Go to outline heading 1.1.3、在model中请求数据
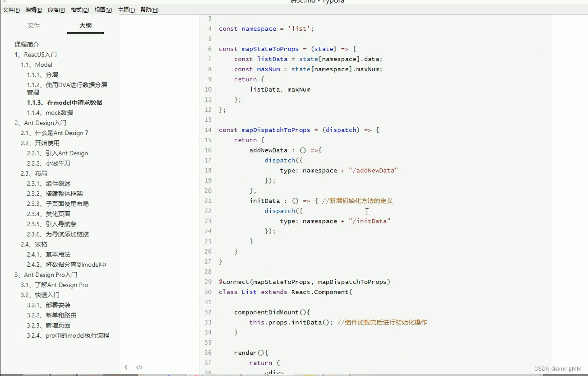The width and height of the screenshot is (588, 376). coord(65,102)
